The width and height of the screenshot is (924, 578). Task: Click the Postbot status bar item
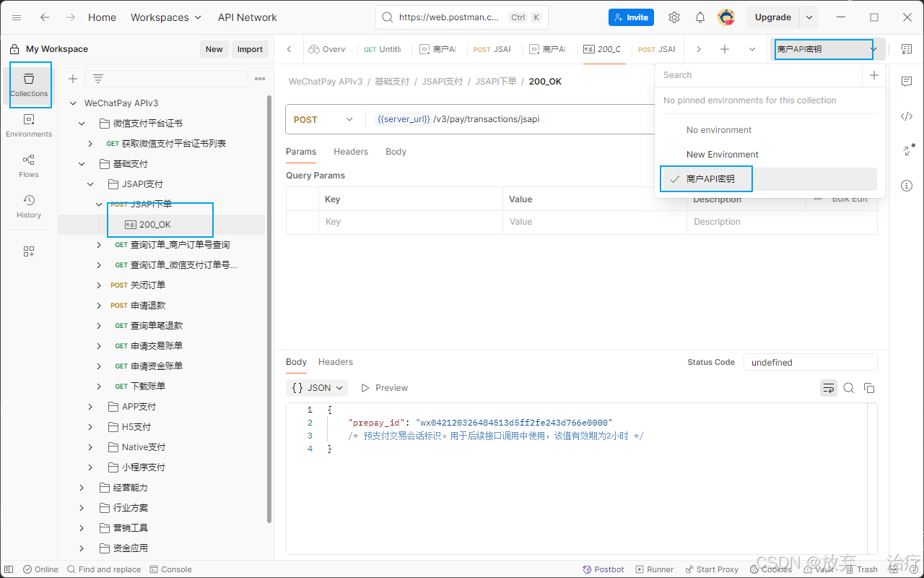(x=603, y=569)
